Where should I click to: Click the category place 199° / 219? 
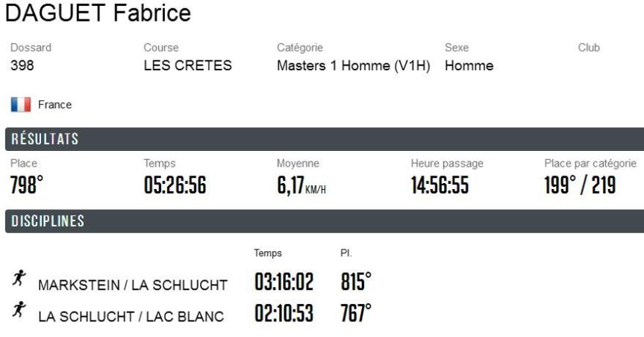[580, 184]
